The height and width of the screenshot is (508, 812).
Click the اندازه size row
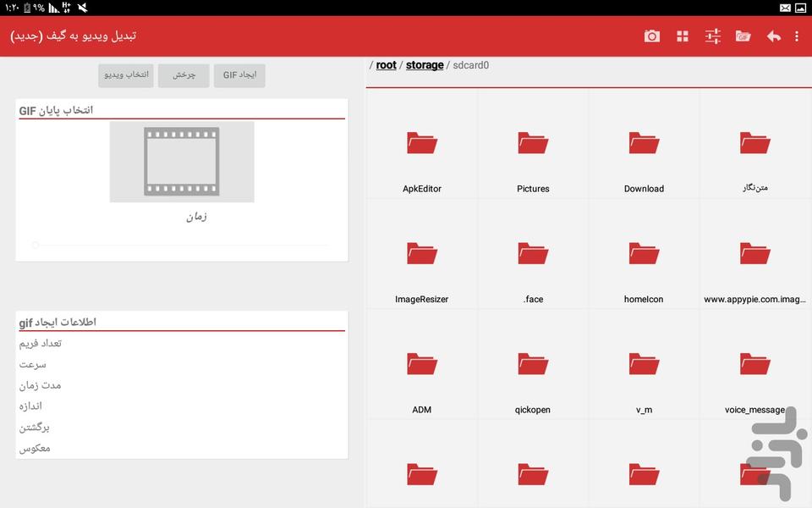[182, 406]
